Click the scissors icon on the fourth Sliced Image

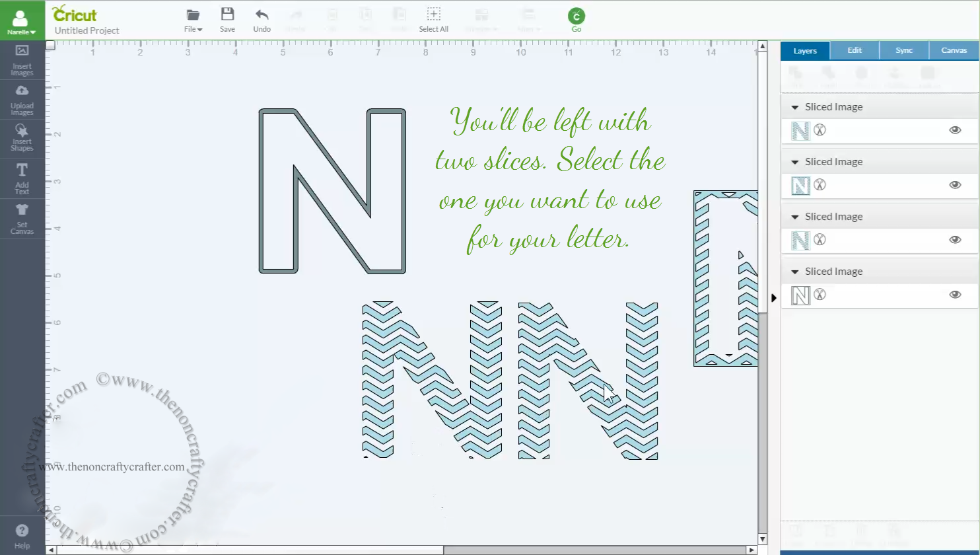820,295
